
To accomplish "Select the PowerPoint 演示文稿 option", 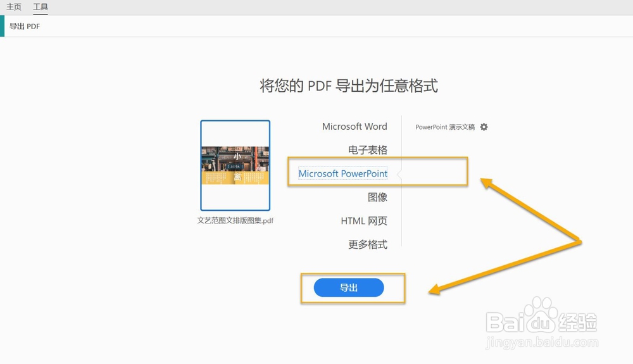I will click(x=445, y=127).
